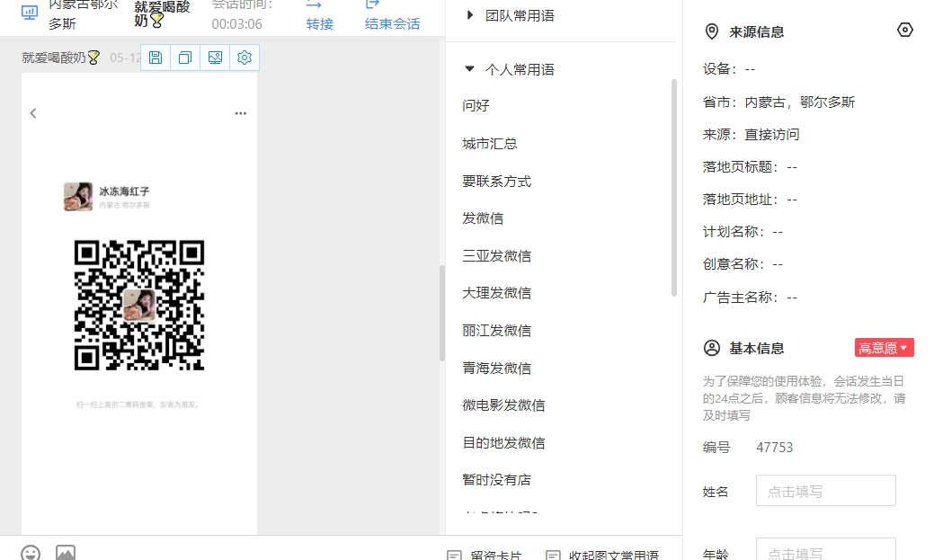The height and width of the screenshot is (560, 934).
Task: Select the 青海发微信 quick phrase
Action: point(496,369)
